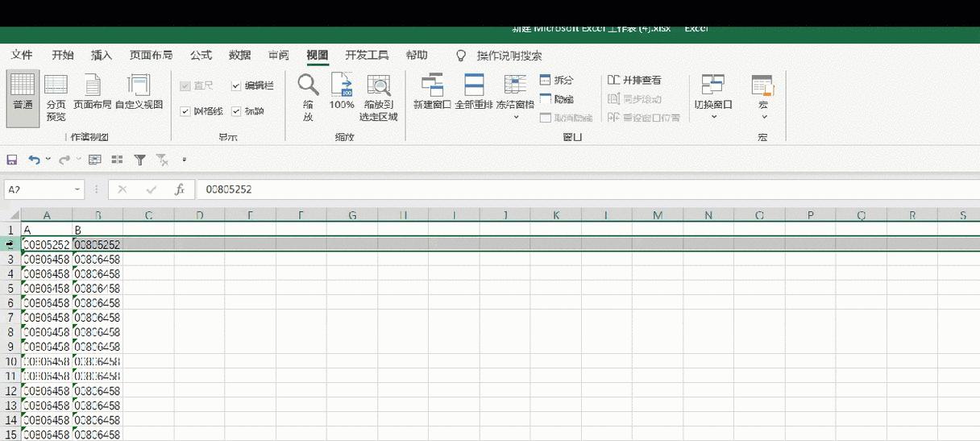Open the undo history dropdown arrow
This screenshot has width=980, height=441.
48,160
